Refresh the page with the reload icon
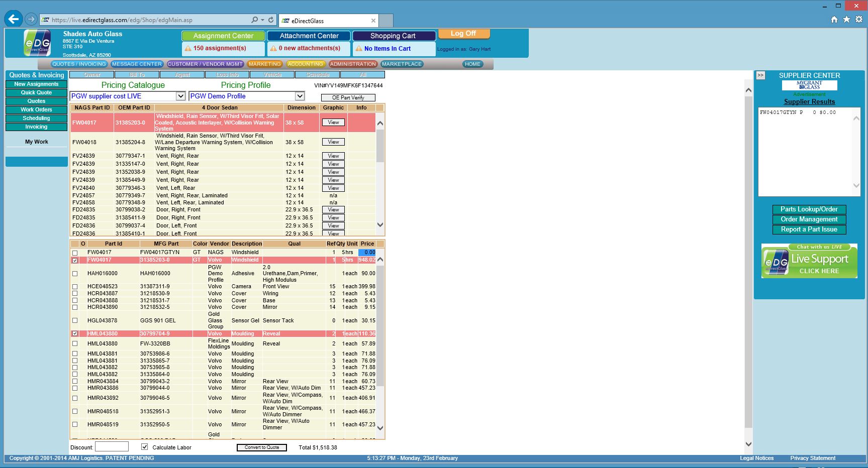Screen dimensions: 868x468 [271, 20]
